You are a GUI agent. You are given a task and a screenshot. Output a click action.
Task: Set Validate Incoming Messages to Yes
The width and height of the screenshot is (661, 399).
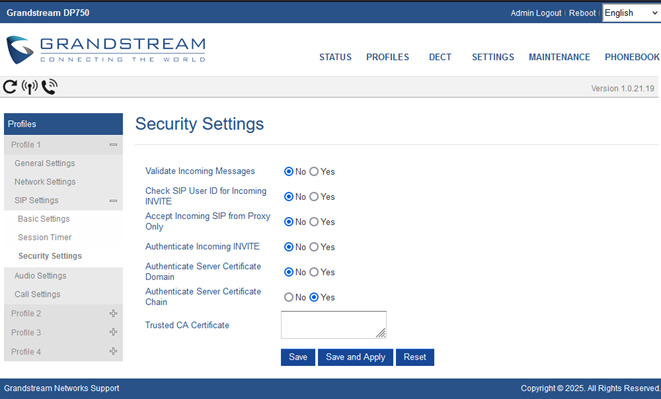[x=314, y=172]
